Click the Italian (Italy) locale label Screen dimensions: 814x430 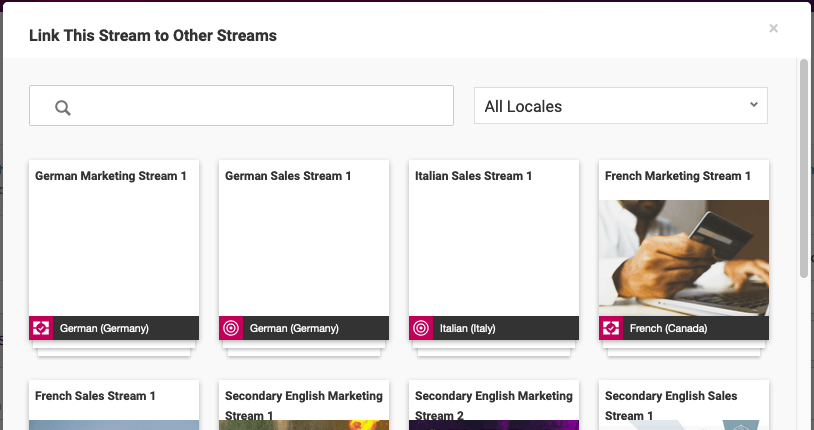click(x=468, y=328)
